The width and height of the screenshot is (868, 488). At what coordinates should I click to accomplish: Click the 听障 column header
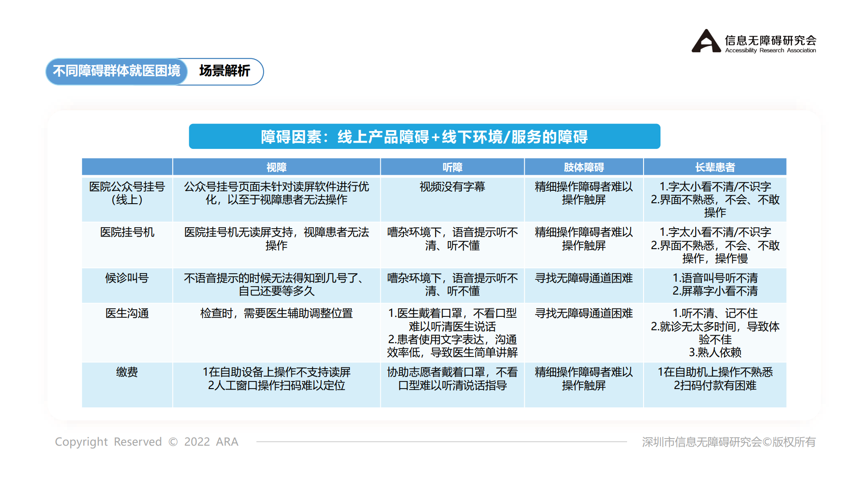point(452,167)
